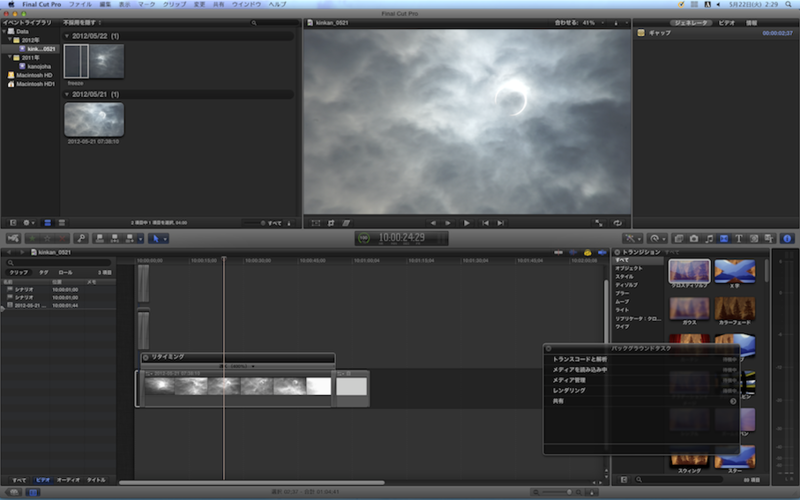
Task: Select オブジェクト transitions category
Action: click(629, 268)
